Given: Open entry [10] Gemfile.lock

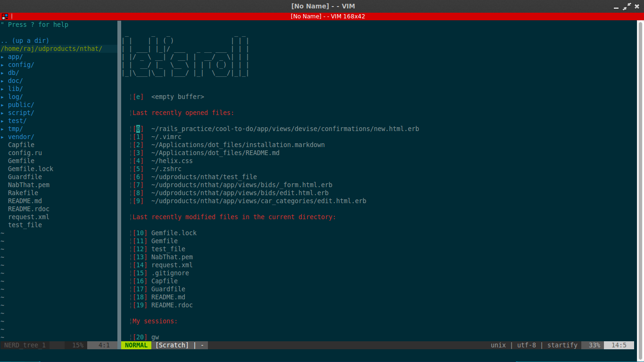Looking at the screenshot, I should pyautogui.click(x=165, y=233).
